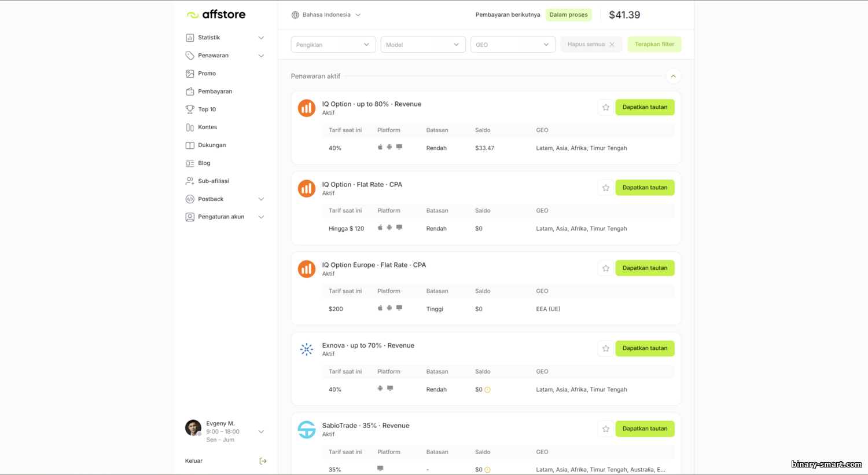Collapse the Penawaran aktif section
This screenshot has height=475, width=868.
click(673, 76)
